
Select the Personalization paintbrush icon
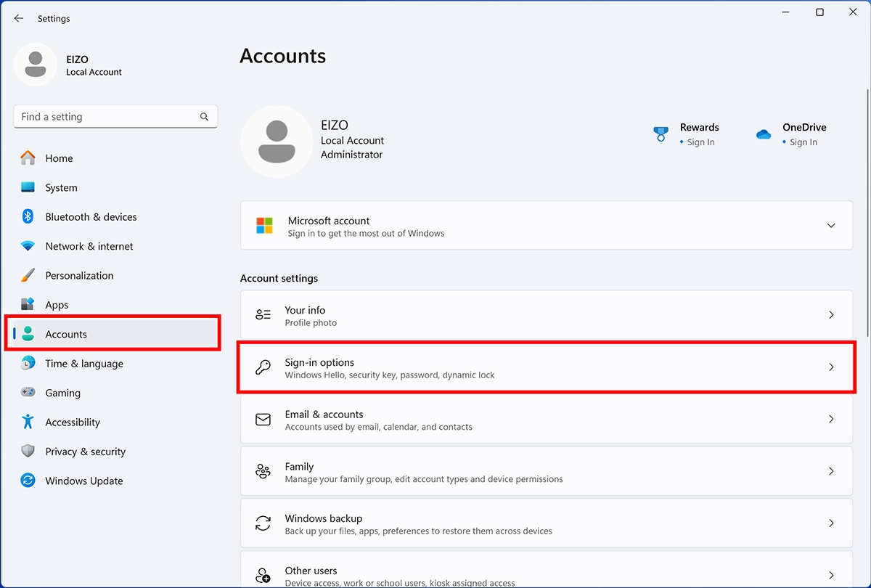28,275
